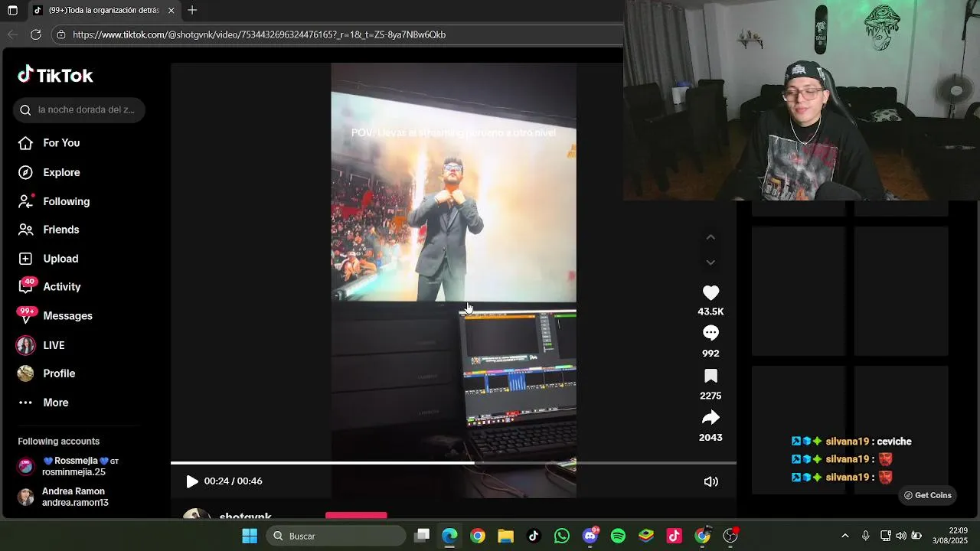Viewport: 980px width, 551px height.
Task: Open Messages inbox
Action: [x=55, y=315]
